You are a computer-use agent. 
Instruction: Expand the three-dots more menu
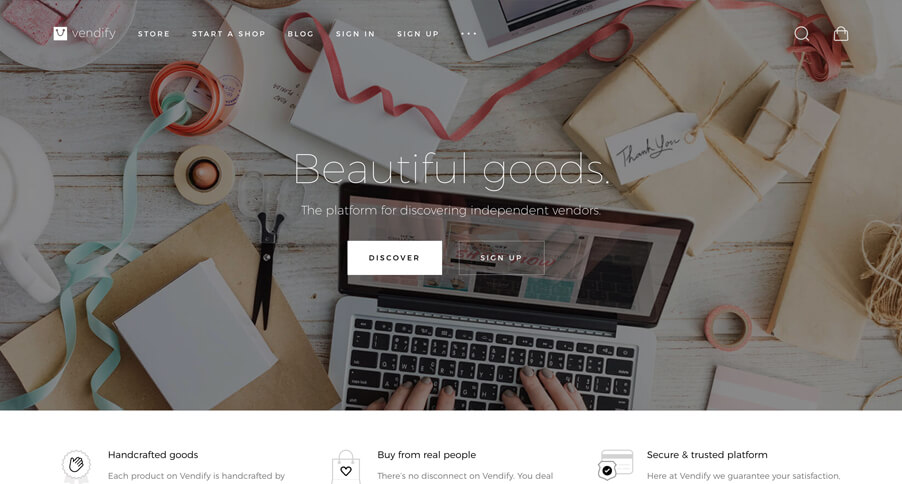(468, 34)
